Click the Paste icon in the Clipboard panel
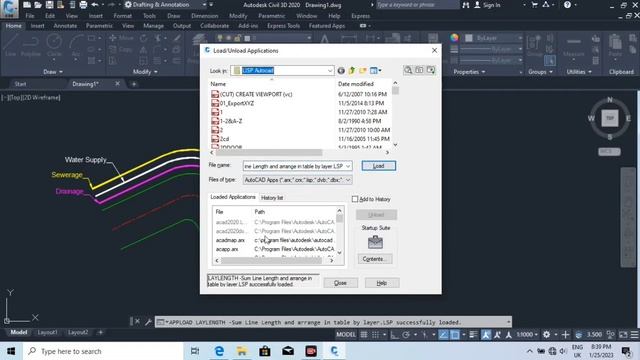This screenshot has height=360, width=640. pos(615,45)
